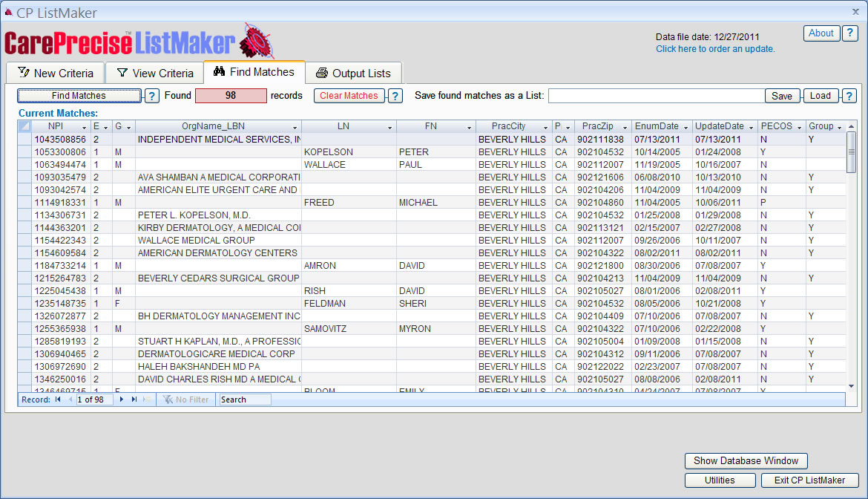This screenshot has height=499, width=868.
Task: Go to last record in navigator
Action: 134,399
